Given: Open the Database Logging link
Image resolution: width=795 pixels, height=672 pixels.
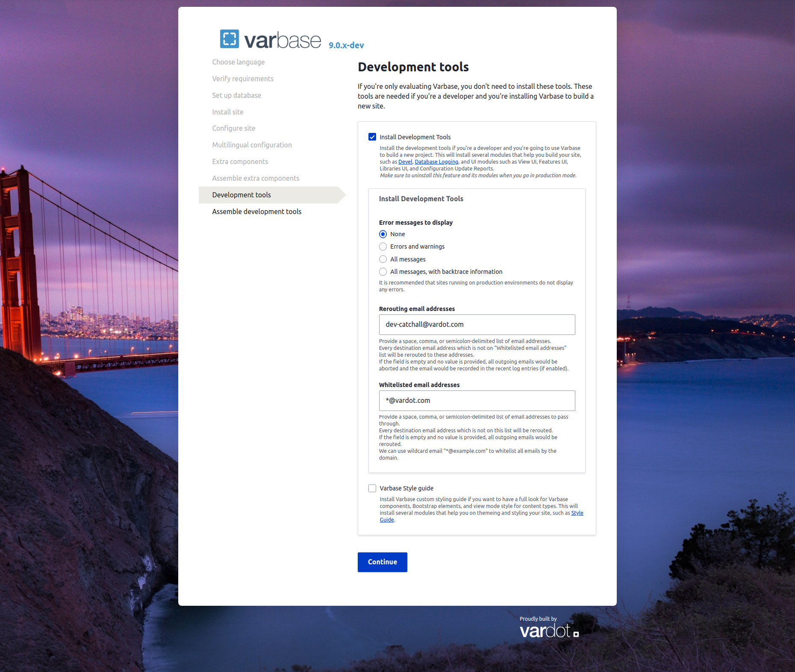Looking at the screenshot, I should coord(436,162).
